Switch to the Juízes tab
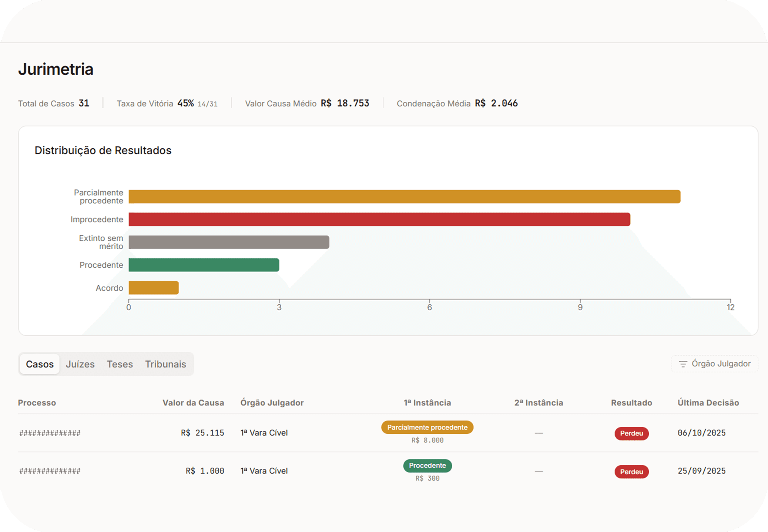 (x=80, y=364)
